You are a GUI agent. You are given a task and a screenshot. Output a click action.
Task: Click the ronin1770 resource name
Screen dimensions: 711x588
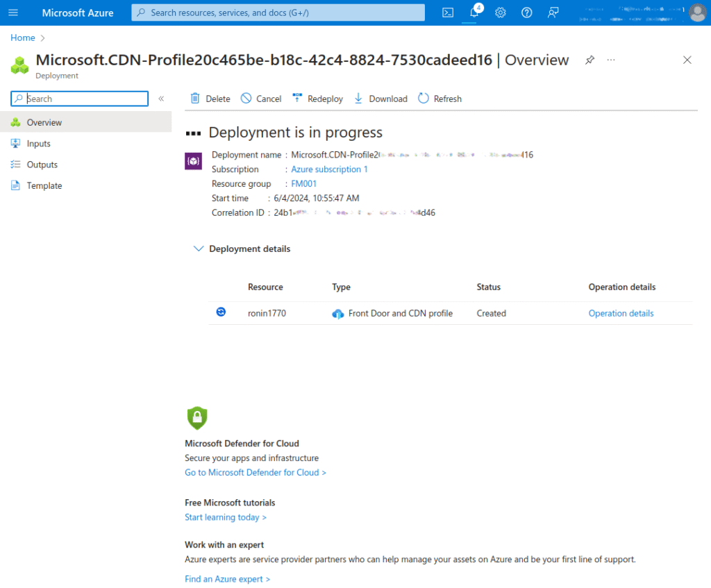pyautogui.click(x=267, y=313)
